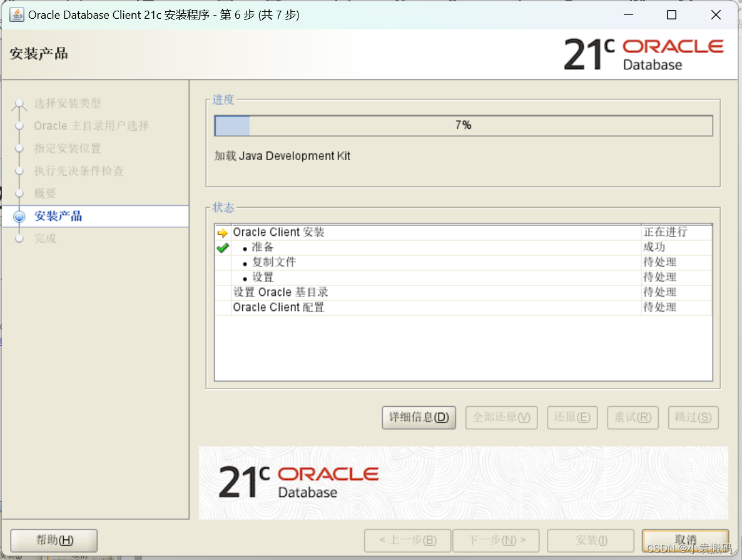This screenshot has height=560, width=742.
Task: Open help with 帮助(H) button
Action: coord(54,540)
